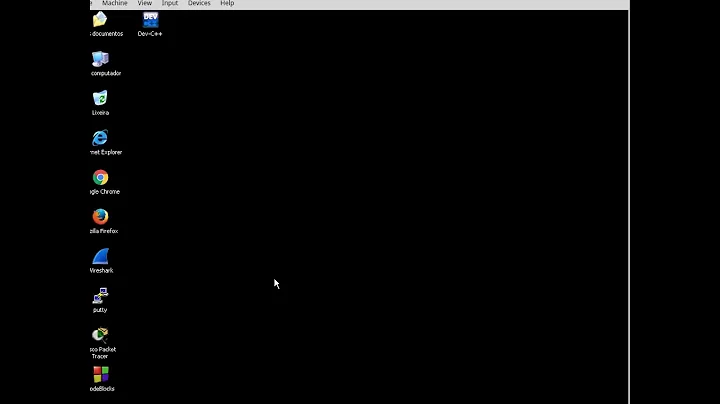This screenshot has height=404, width=720.
Task: Launch the Google Chrome desktop icon
Action: click(100, 177)
